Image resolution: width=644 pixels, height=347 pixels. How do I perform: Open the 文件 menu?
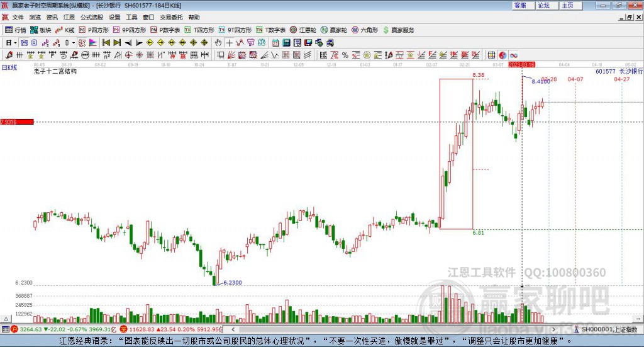click(18, 17)
